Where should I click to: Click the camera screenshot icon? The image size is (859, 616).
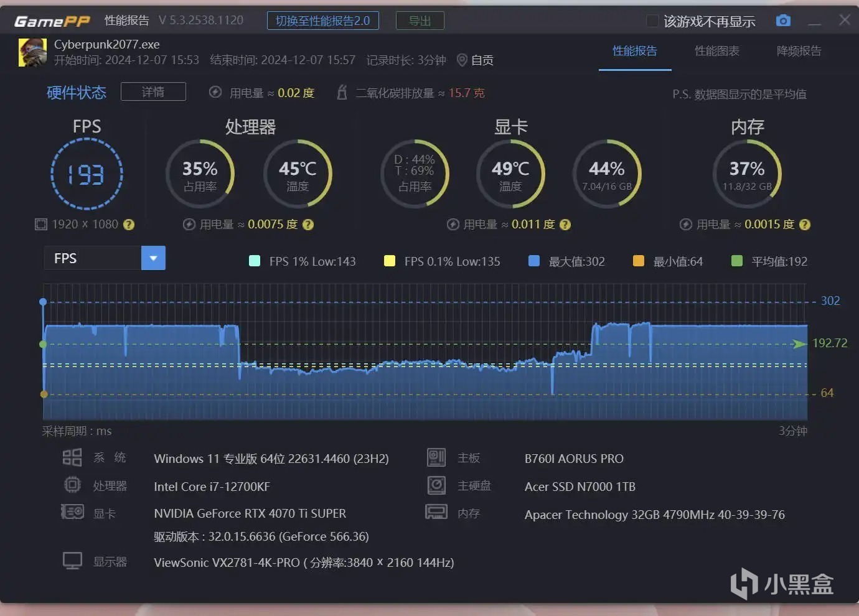(x=783, y=21)
